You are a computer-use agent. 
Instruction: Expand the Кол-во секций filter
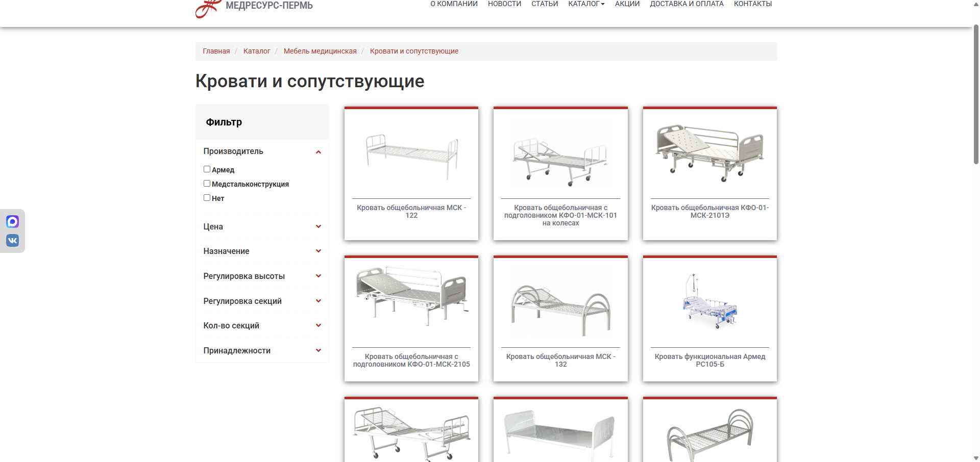pyautogui.click(x=262, y=325)
